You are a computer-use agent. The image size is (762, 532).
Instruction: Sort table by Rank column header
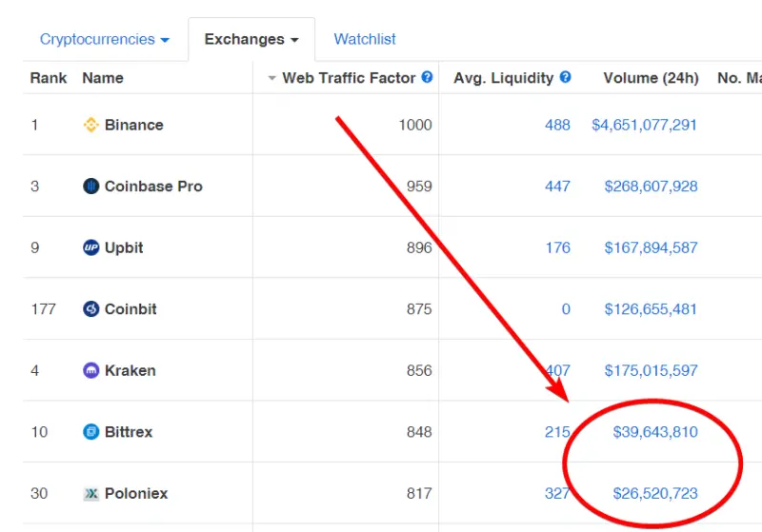[x=49, y=78]
